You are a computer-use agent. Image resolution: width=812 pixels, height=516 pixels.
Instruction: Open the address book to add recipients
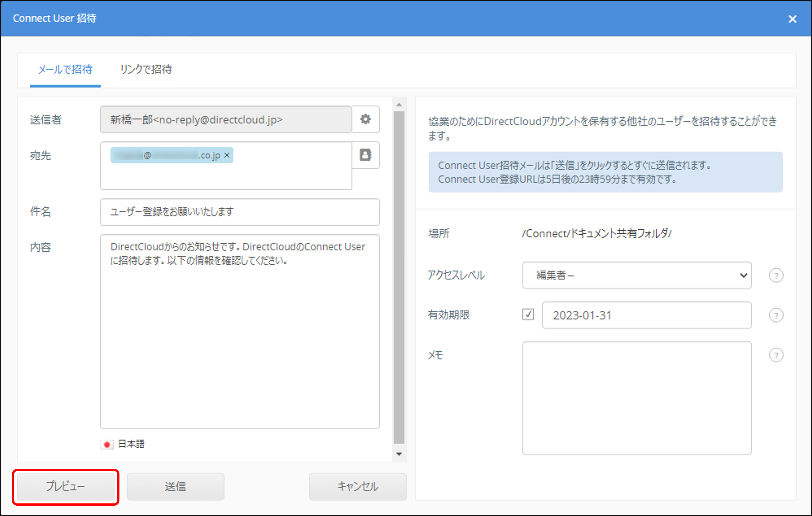[x=366, y=155]
